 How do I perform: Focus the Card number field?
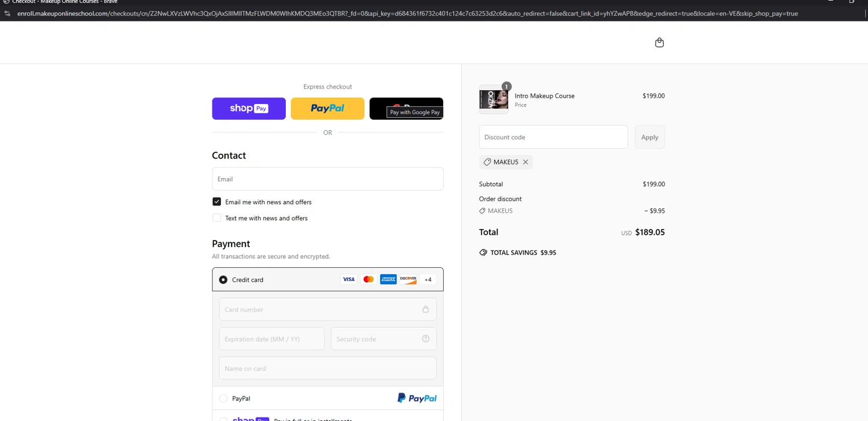pos(328,309)
